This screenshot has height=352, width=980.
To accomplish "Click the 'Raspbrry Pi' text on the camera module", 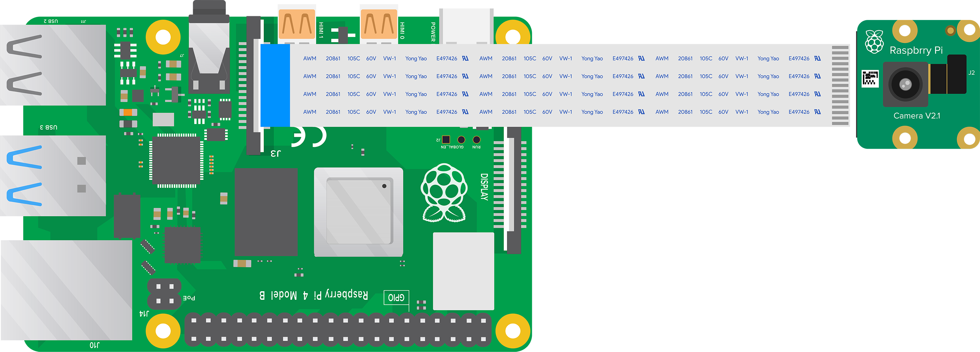I will (916, 50).
